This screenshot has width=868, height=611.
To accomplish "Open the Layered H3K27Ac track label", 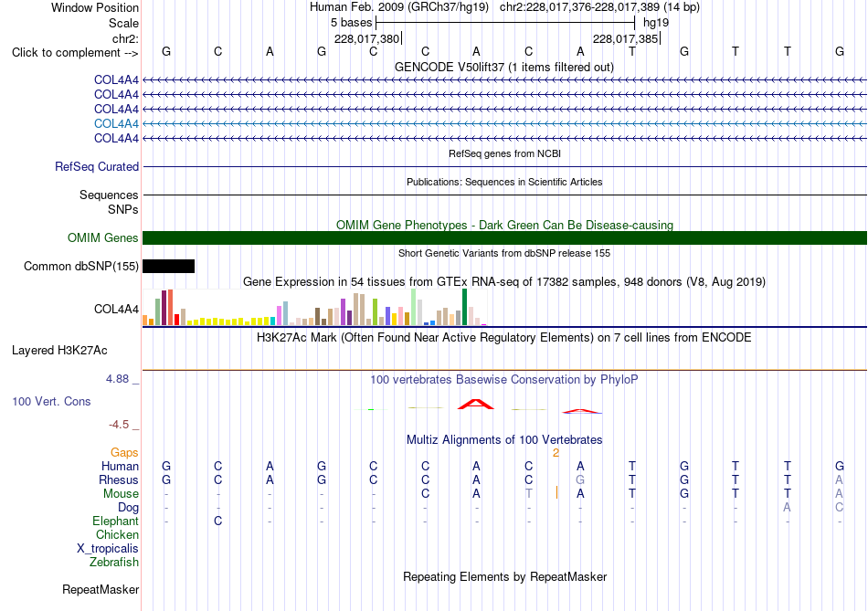I will (x=59, y=351).
